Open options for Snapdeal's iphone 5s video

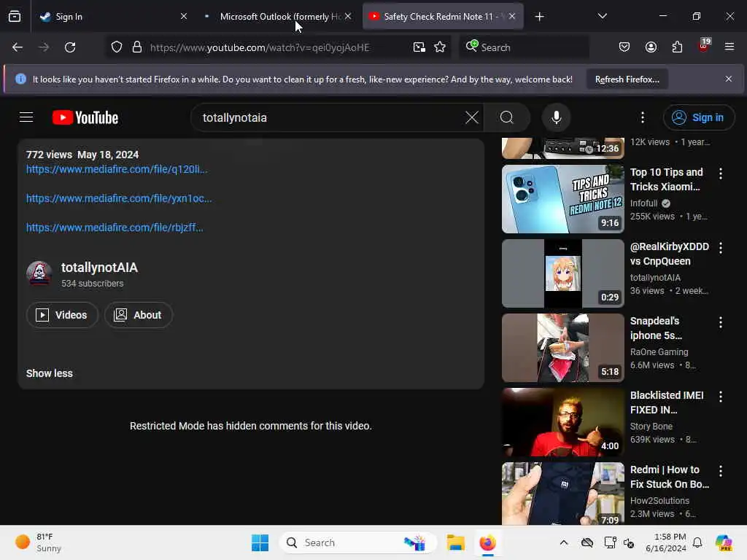(x=720, y=322)
